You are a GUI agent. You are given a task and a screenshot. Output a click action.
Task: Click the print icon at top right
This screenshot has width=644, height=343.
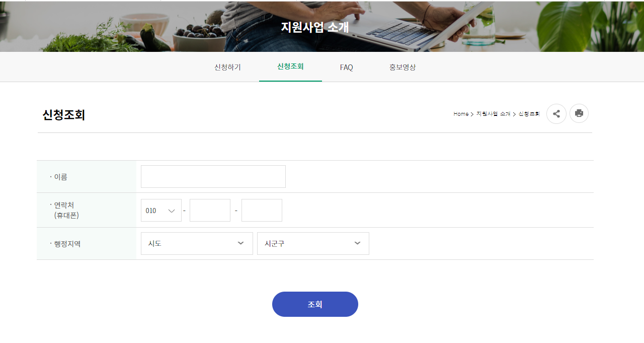[x=579, y=113]
